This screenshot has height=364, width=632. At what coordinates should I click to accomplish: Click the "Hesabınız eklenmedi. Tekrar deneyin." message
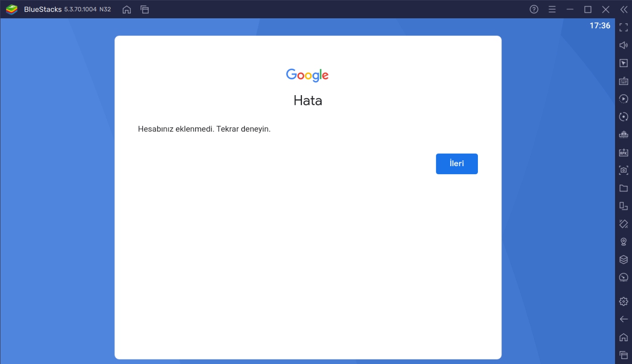point(205,129)
